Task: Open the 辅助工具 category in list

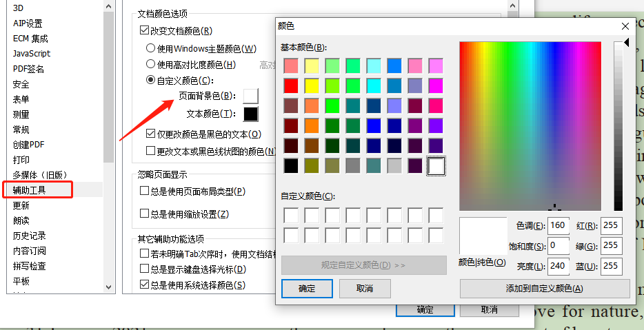Action: [x=30, y=189]
